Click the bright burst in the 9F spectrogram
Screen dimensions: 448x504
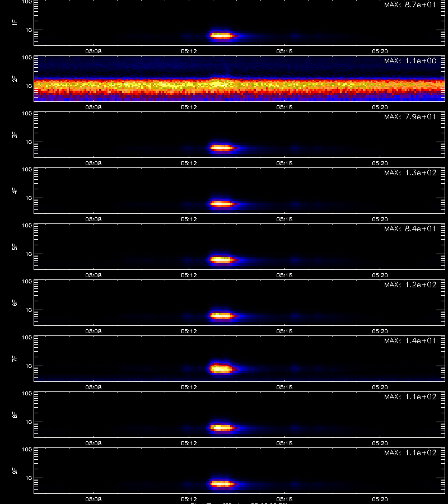(x=222, y=483)
